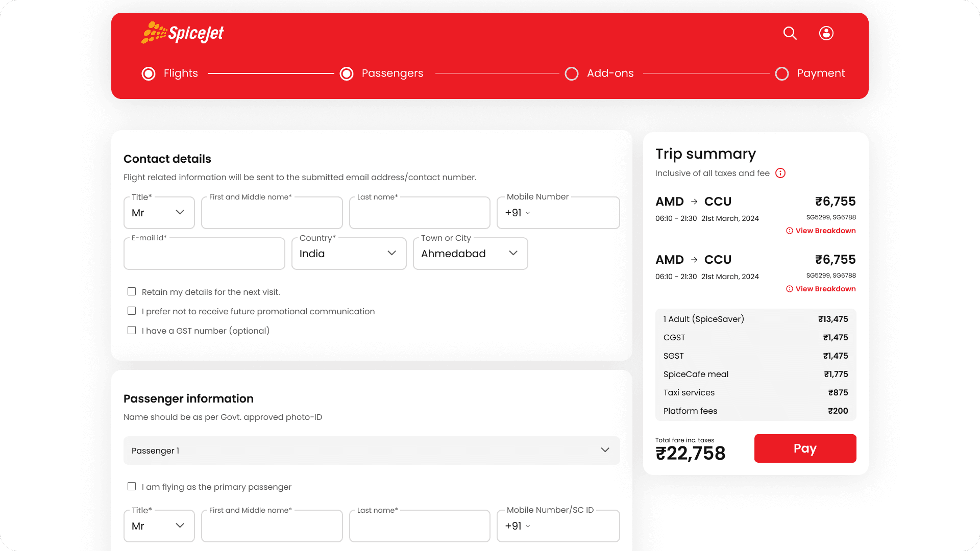The width and height of the screenshot is (980, 551).
Task: Open the Country dropdown showing India
Action: pos(349,254)
